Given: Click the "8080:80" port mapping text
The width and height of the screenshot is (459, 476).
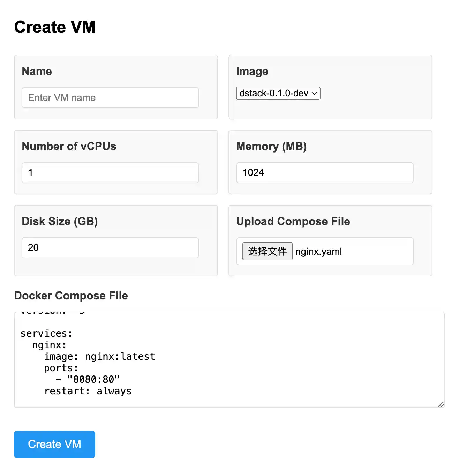Looking at the screenshot, I should (x=93, y=380).
